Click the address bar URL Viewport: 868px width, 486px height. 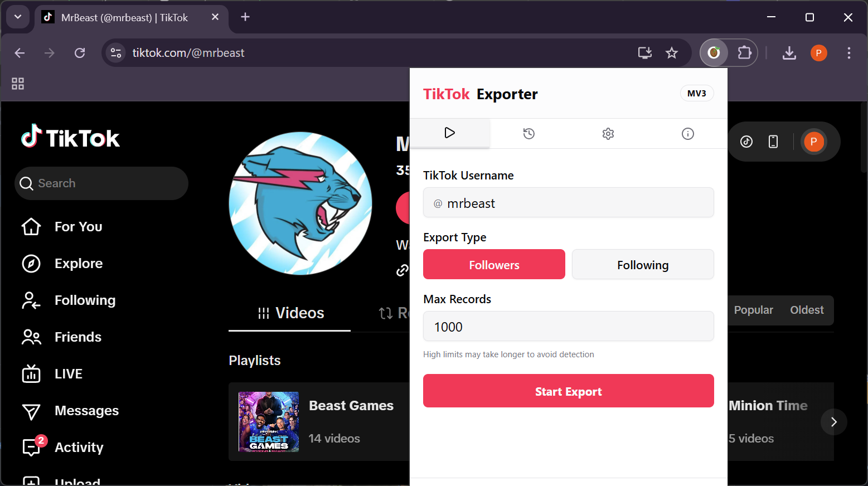click(x=188, y=53)
